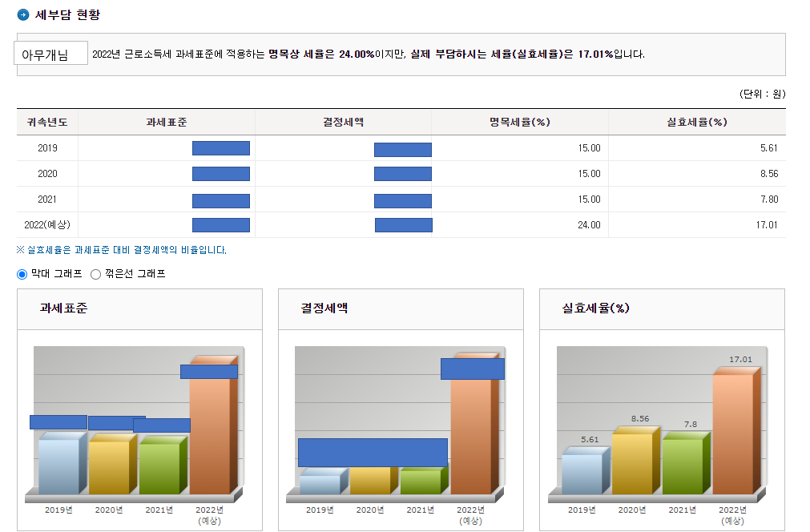Image resolution: width=810 pixels, height=532 pixels.
Task: Click the 2019 year cell in table
Action: coord(47,148)
